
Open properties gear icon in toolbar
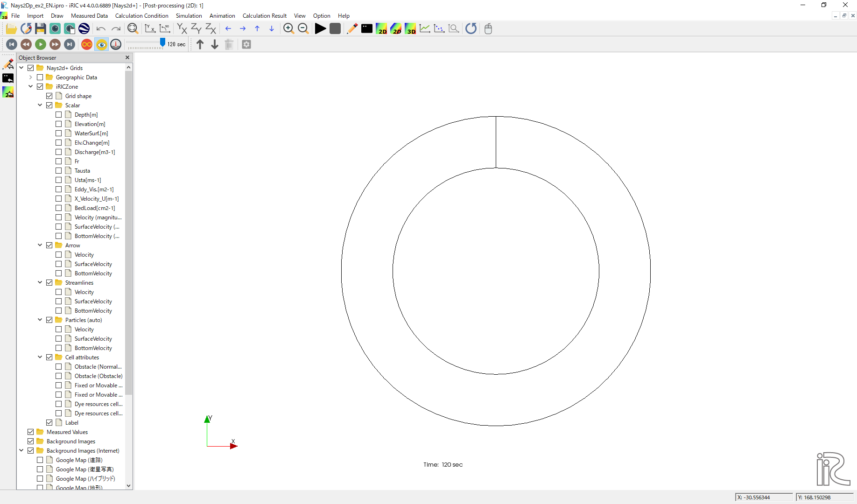246,44
